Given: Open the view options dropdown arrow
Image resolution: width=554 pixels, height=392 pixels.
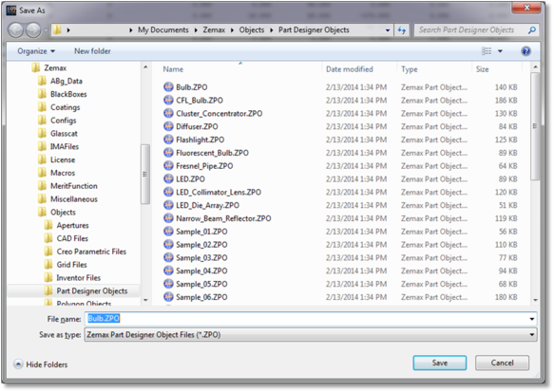Looking at the screenshot, I should click(x=500, y=51).
